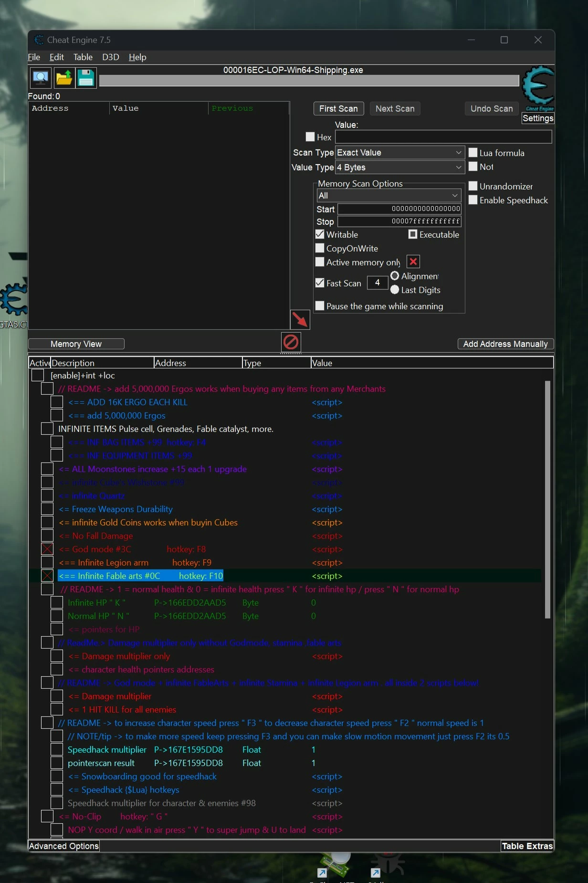
Task: Open Memory View
Action: tap(76, 344)
